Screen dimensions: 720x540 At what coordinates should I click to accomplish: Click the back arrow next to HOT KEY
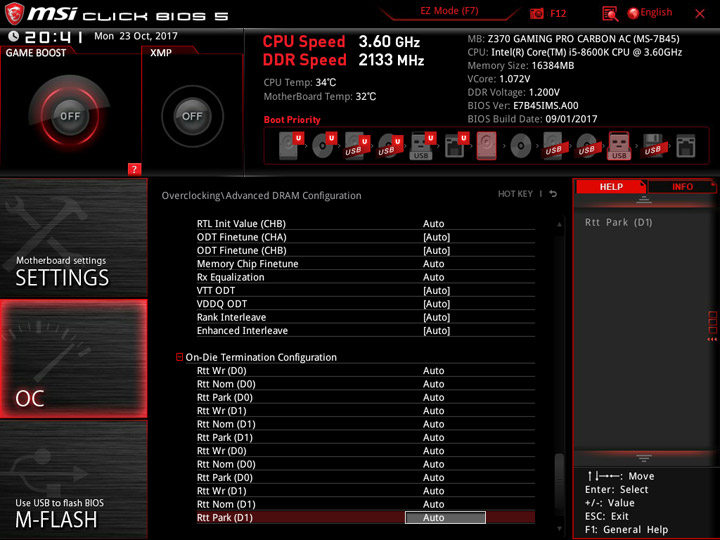[x=553, y=194]
